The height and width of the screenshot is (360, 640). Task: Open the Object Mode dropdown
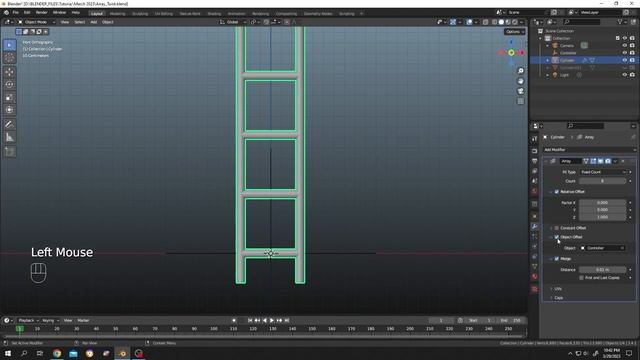(x=36, y=22)
